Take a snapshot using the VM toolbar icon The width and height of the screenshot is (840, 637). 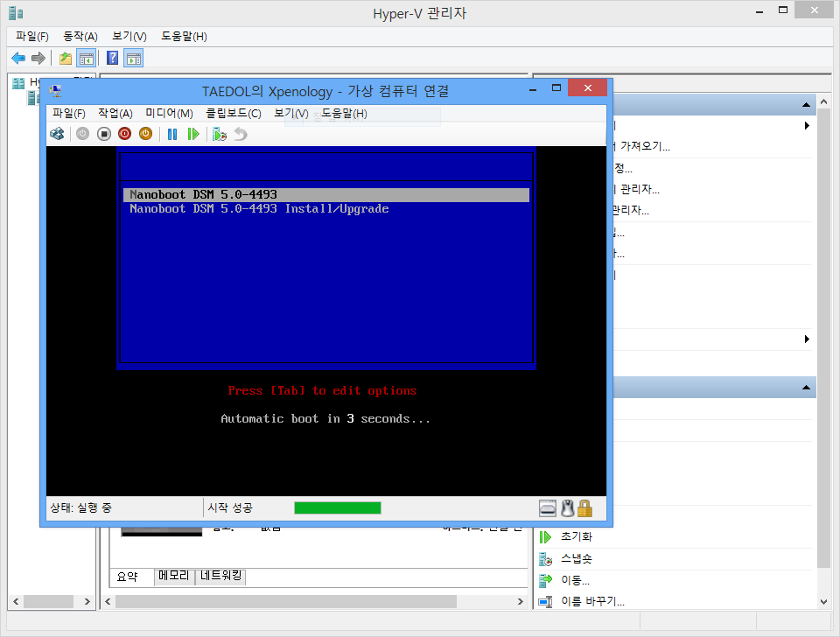pos(220,134)
